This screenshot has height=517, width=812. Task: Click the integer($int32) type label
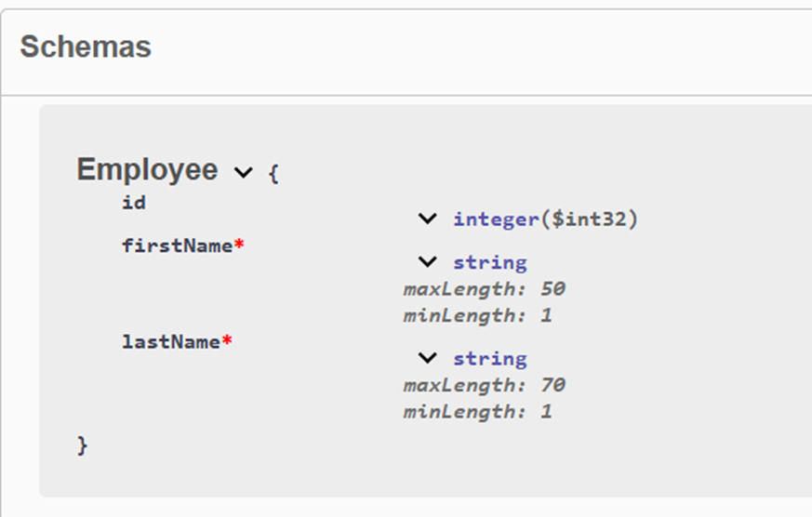point(545,219)
